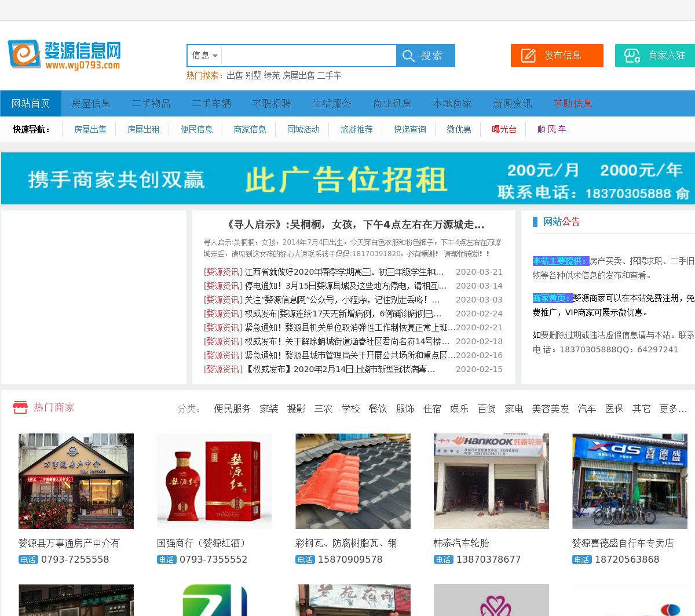Click the 房屋出售 quick navigation link

[90, 129]
